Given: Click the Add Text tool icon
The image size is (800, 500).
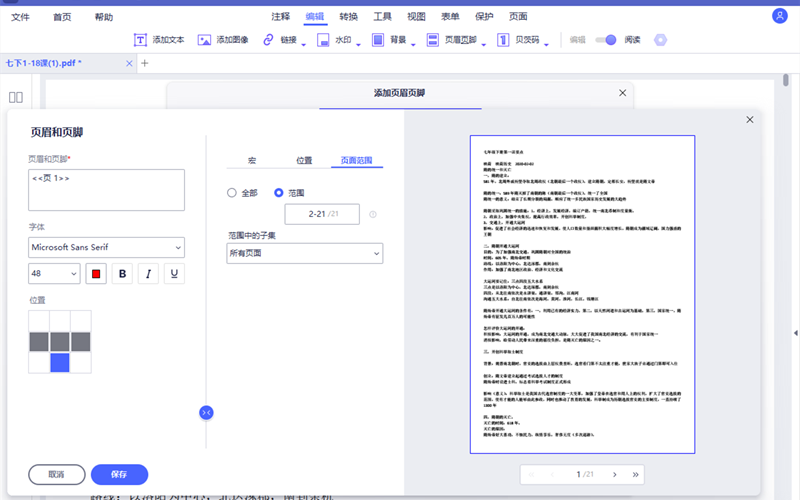Looking at the screenshot, I should point(142,40).
